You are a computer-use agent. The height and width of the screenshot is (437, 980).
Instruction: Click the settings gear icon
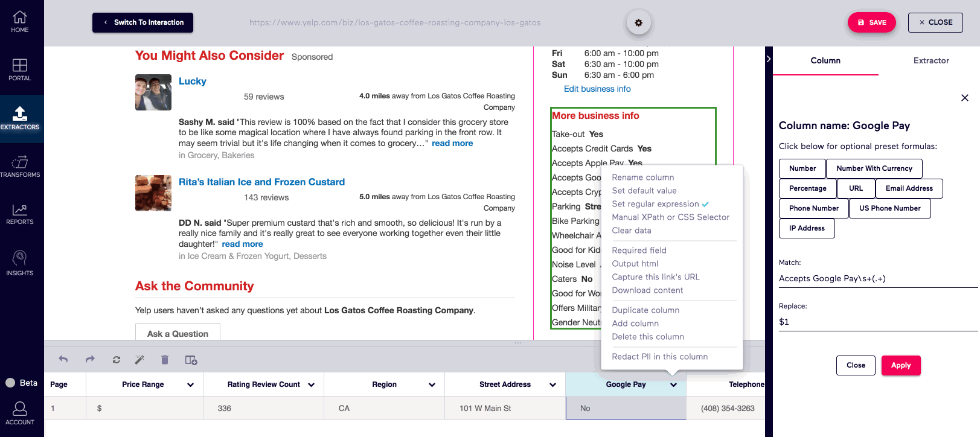point(638,23)
